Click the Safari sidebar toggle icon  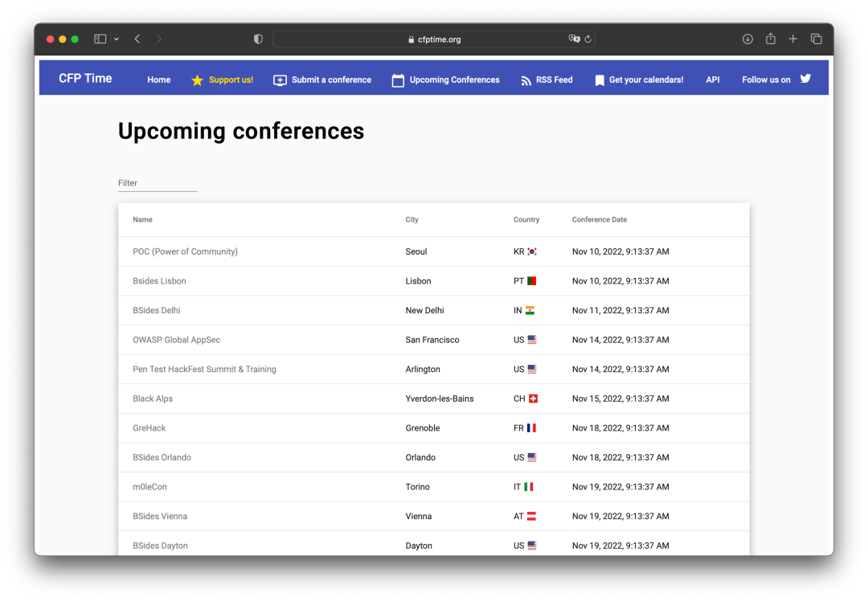coord(100,39)
